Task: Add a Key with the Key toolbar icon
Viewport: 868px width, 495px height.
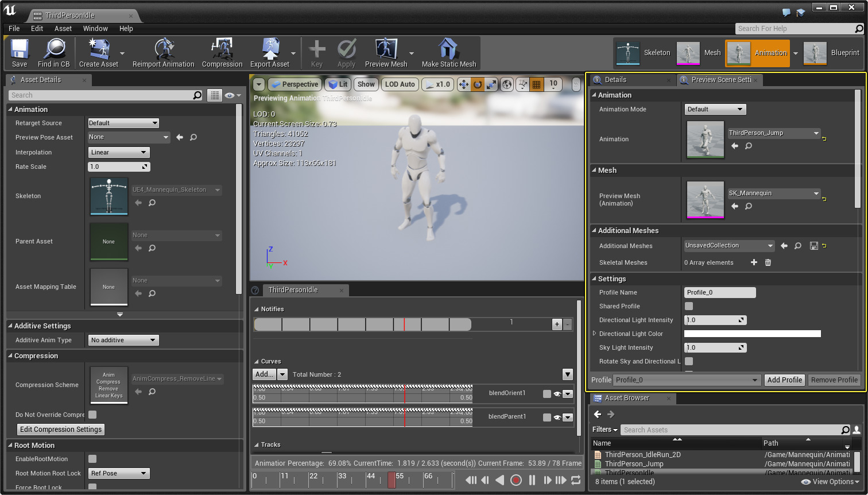Action: (x=316, y=52)
